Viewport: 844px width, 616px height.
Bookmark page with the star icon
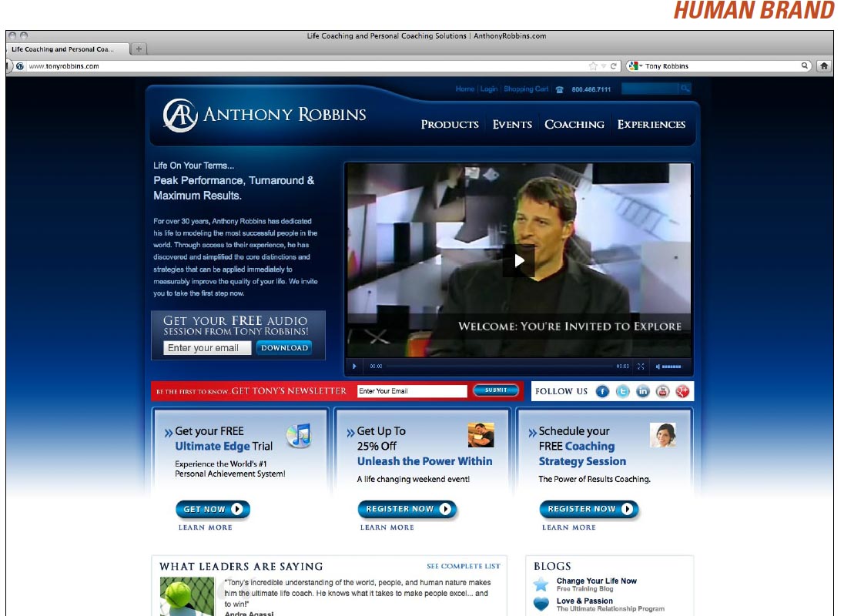pyautogui.click(x=593, y=66)
